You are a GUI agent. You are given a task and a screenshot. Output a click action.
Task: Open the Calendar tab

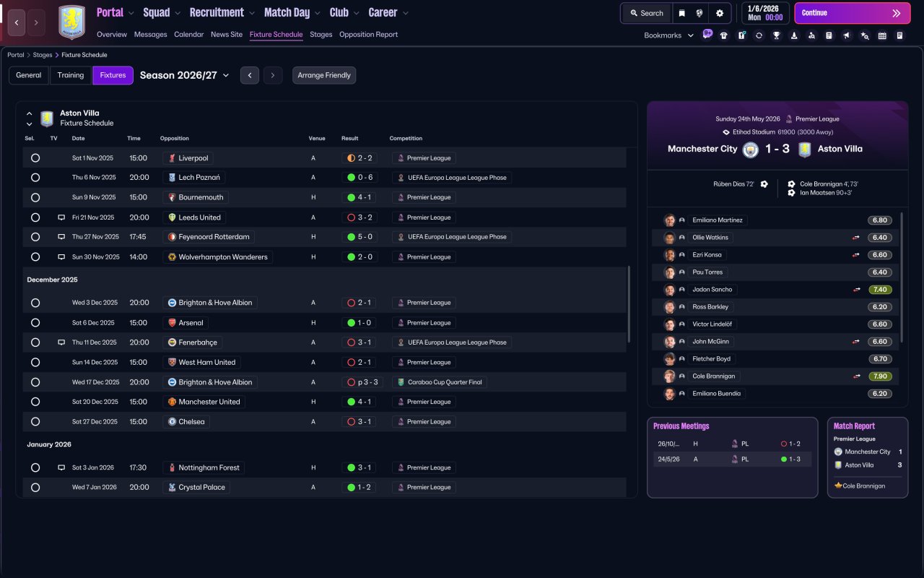pos(189,35)
